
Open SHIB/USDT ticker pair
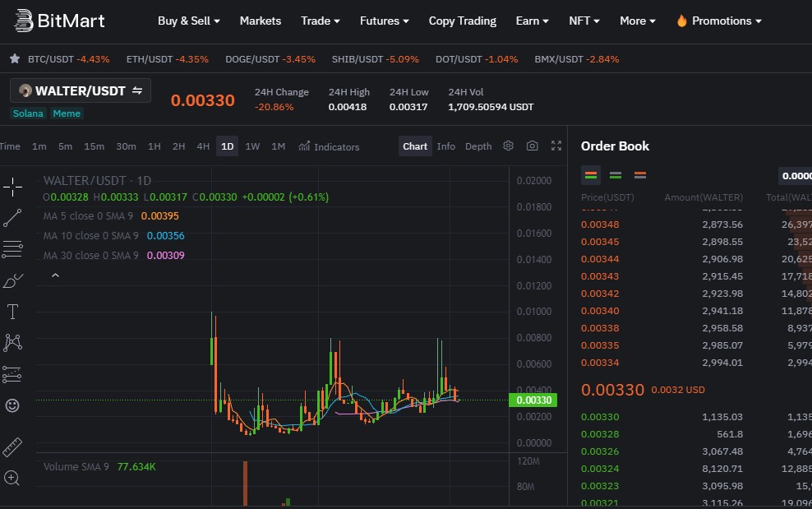pos(375,59)
